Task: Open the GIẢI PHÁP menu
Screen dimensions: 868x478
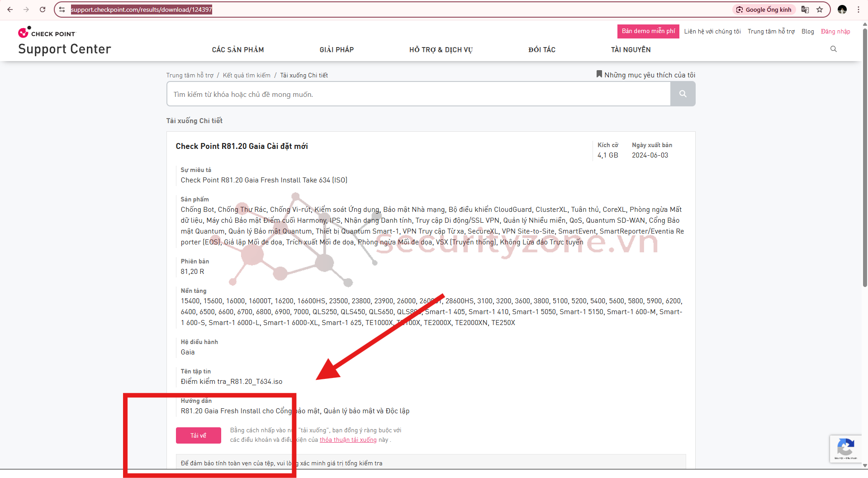Action: [337, 50]
